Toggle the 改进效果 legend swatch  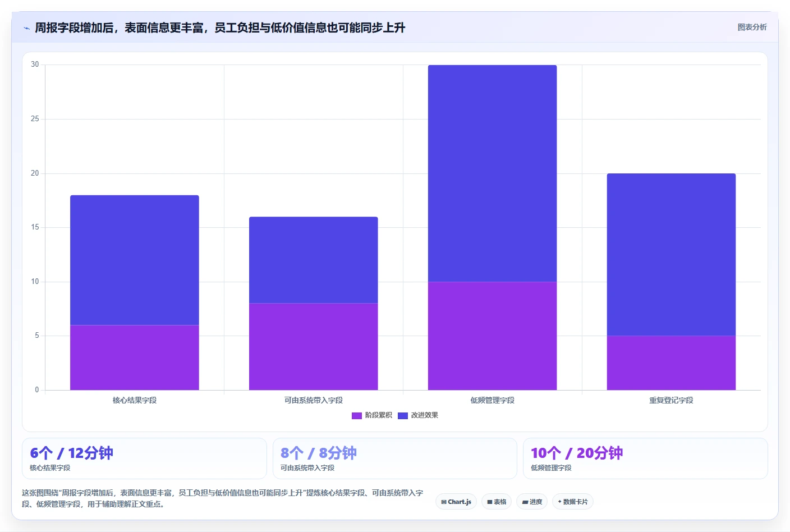[x=403, y=416]
